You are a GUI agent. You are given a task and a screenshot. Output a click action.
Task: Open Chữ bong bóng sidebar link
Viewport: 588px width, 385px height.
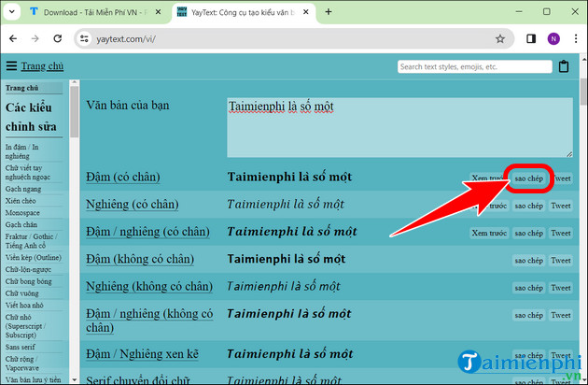coord(29,281)
